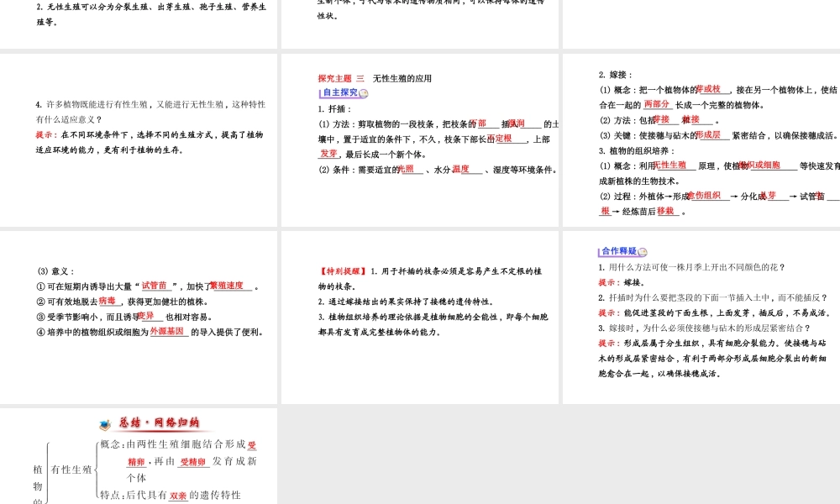Click the question 4. 许多植物既能进行有性生殖
The height and width of the screenshot is (504, 840).
click(150, 112)
